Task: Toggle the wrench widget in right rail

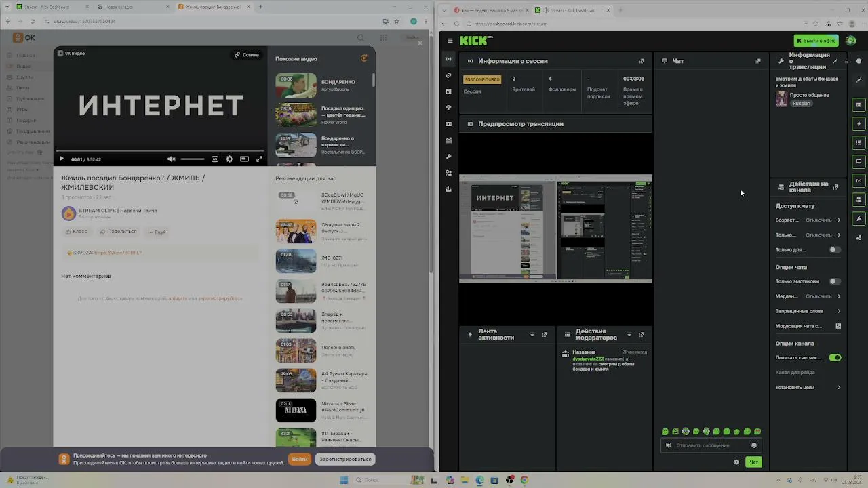Action: coord(859,218)
